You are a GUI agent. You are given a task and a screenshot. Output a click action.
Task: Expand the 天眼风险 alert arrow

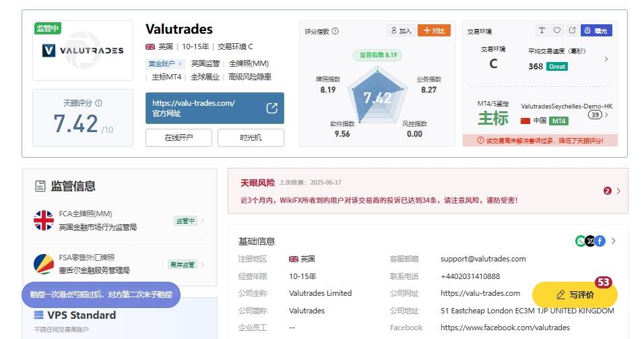coord(618,191)
